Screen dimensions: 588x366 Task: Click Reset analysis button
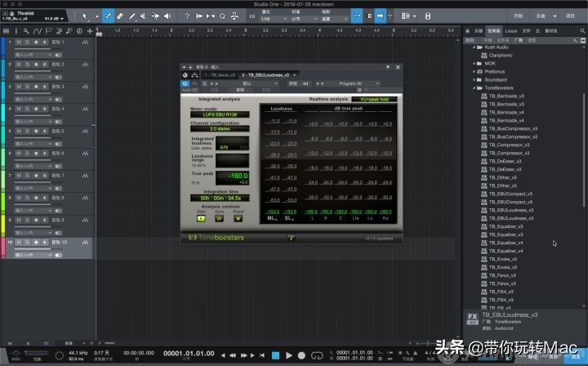coord(238,219)
